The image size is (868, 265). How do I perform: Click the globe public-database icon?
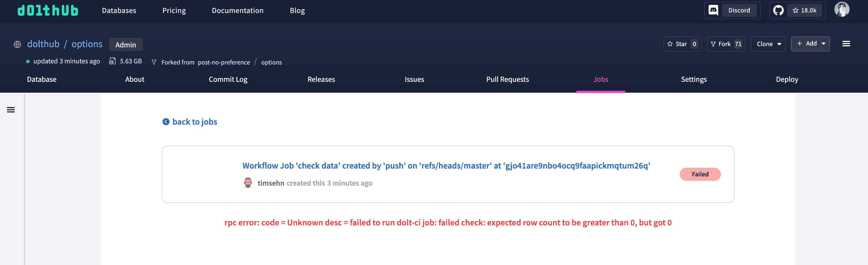[x=17, y=44]
